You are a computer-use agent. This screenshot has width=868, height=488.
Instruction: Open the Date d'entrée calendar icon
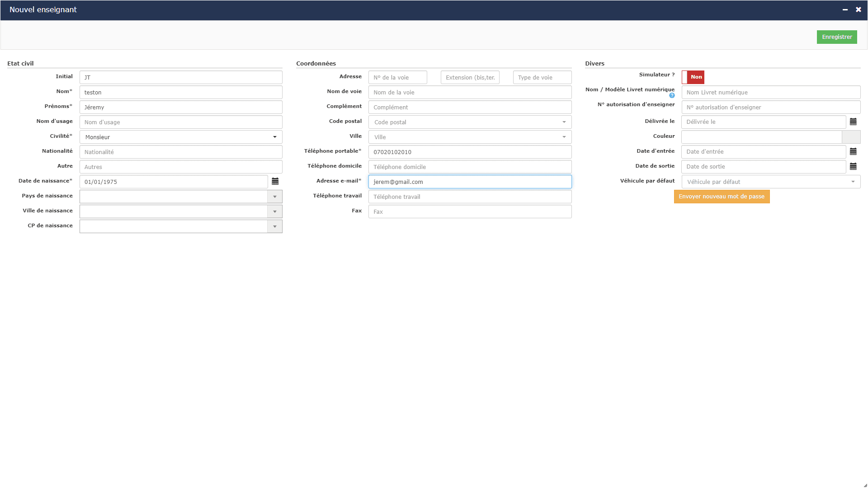click(853, 152)
